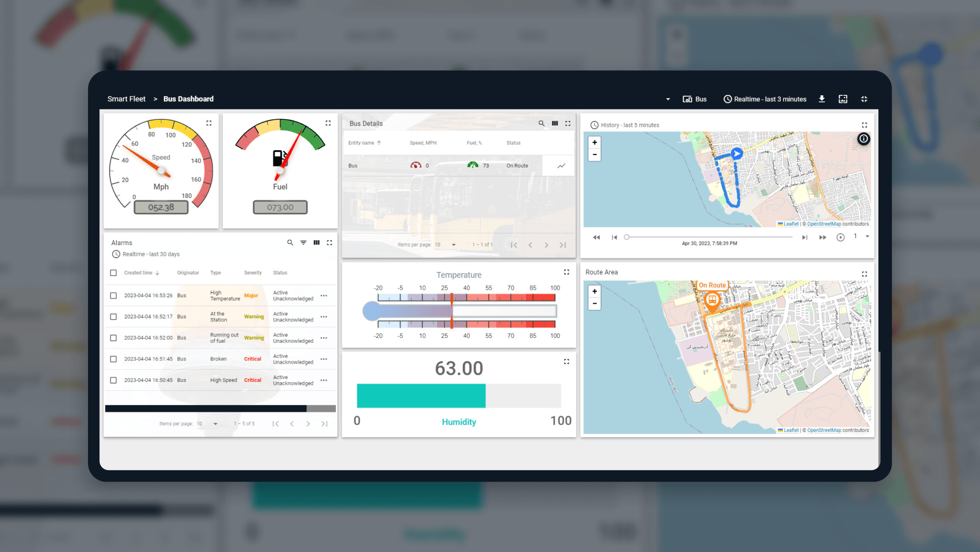Click the Bus entity button in header
The image size is (980, 552).
click(x=695, y=99)
